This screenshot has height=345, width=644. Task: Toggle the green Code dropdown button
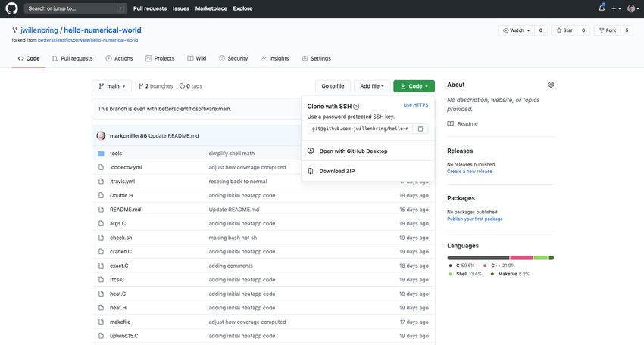click(414, 86)
